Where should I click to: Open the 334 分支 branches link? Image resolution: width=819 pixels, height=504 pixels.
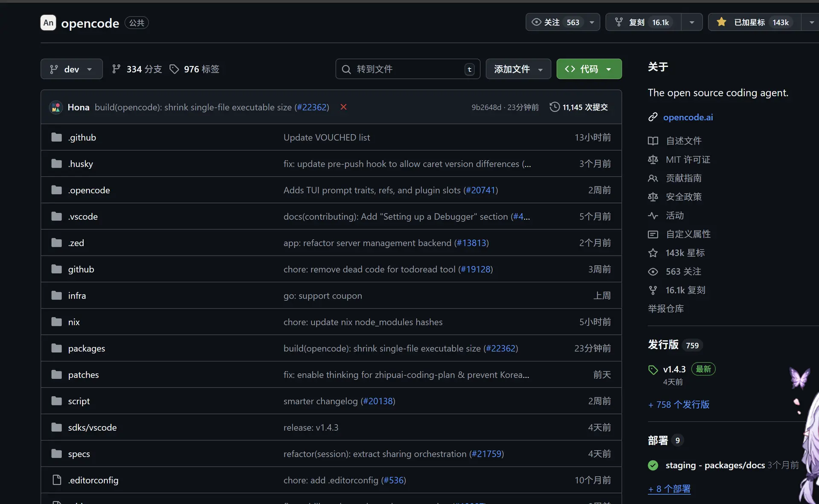[137, 69]
